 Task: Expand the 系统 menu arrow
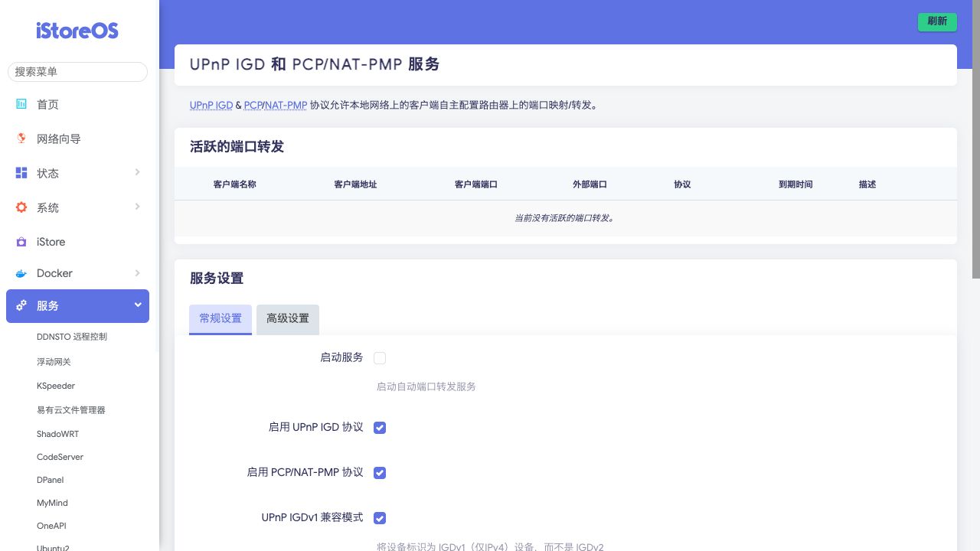137,207
